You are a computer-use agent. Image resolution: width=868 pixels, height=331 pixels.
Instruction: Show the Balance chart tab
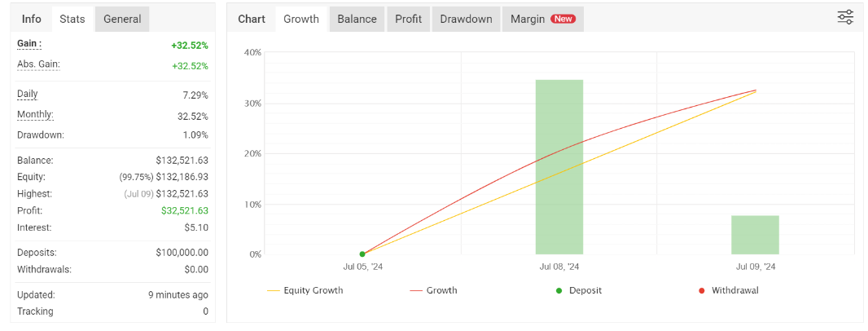point(357,19)
